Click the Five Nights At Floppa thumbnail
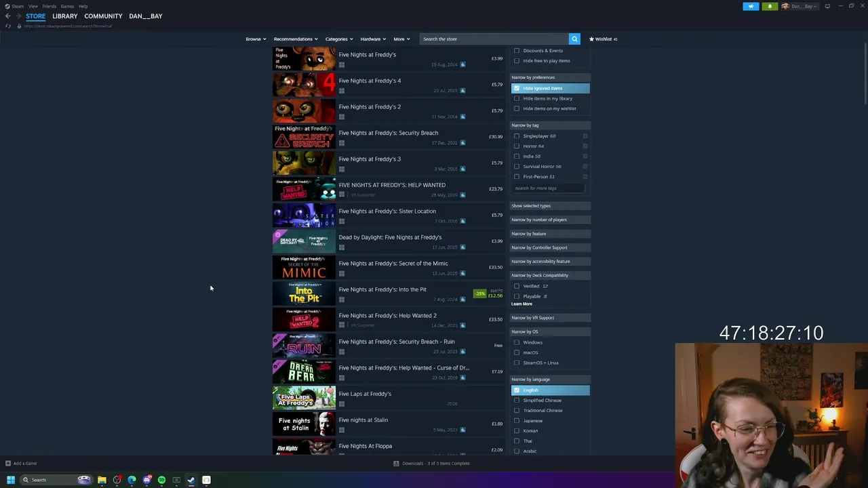 pyautogui.click(x=304, y=447)
